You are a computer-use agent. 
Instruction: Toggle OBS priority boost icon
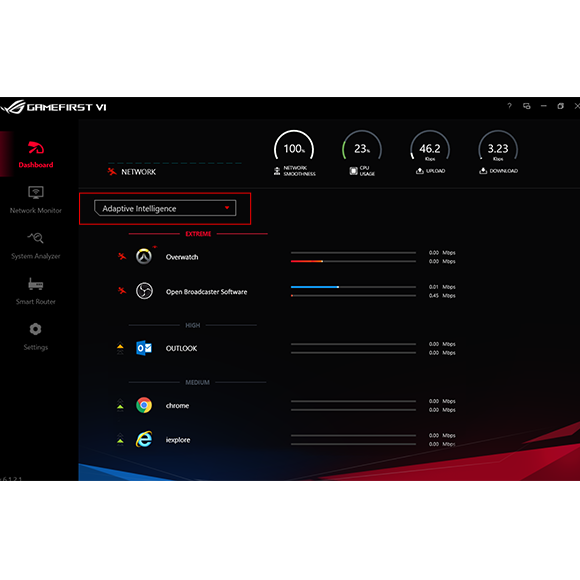(x=122, y=291)
